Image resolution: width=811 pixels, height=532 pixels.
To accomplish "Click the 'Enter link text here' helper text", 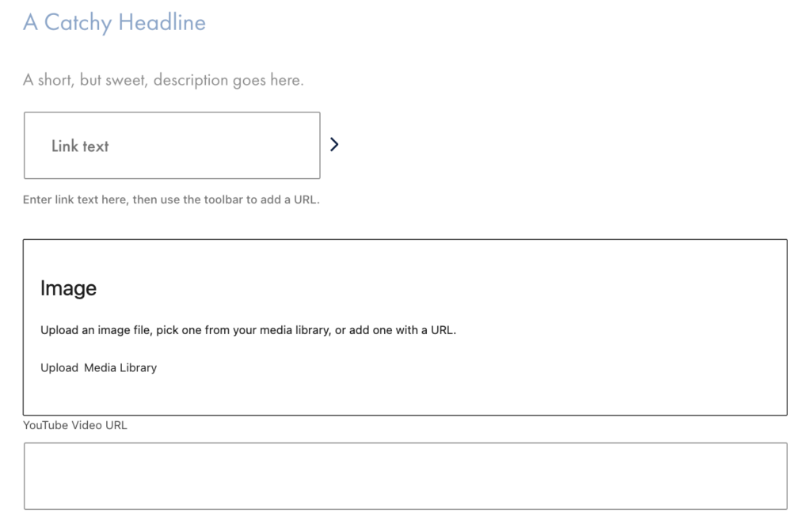I will pos(171,199).
